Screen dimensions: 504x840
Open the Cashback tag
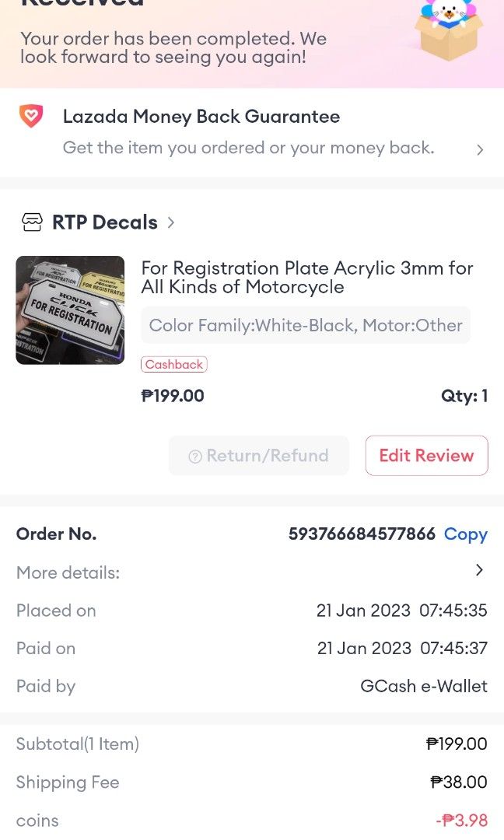[x=173, y=364]
